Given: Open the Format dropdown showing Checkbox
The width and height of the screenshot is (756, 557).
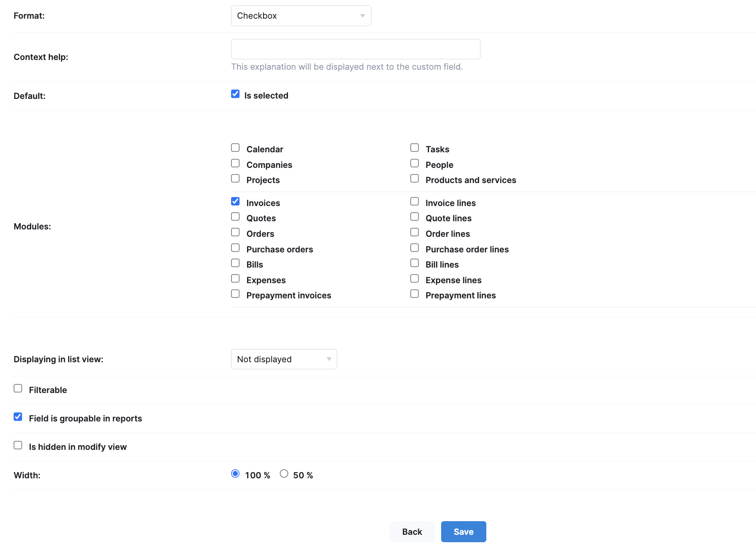Looking at the screenshot, I should 301,16.
